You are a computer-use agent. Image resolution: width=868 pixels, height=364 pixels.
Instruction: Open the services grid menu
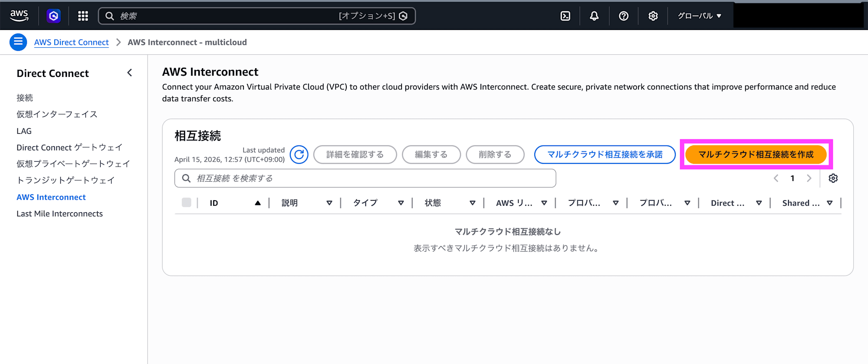[83, 16]
